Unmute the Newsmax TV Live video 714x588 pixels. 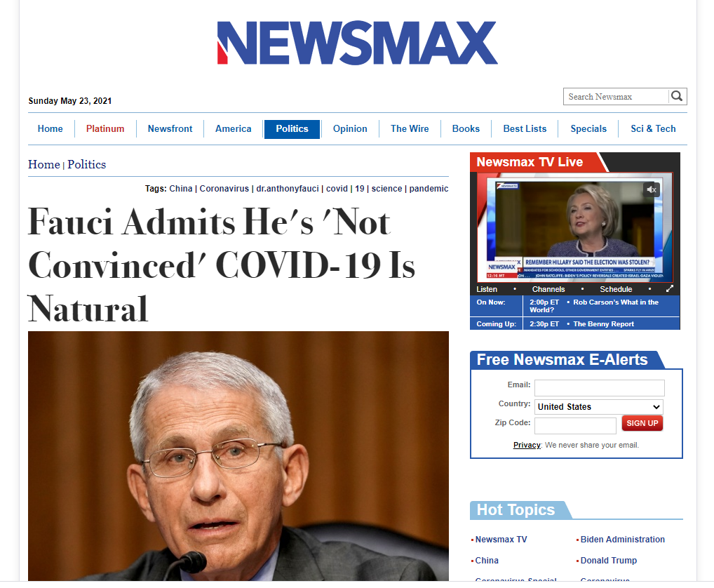pyautogui.click(x=652, y=189)
